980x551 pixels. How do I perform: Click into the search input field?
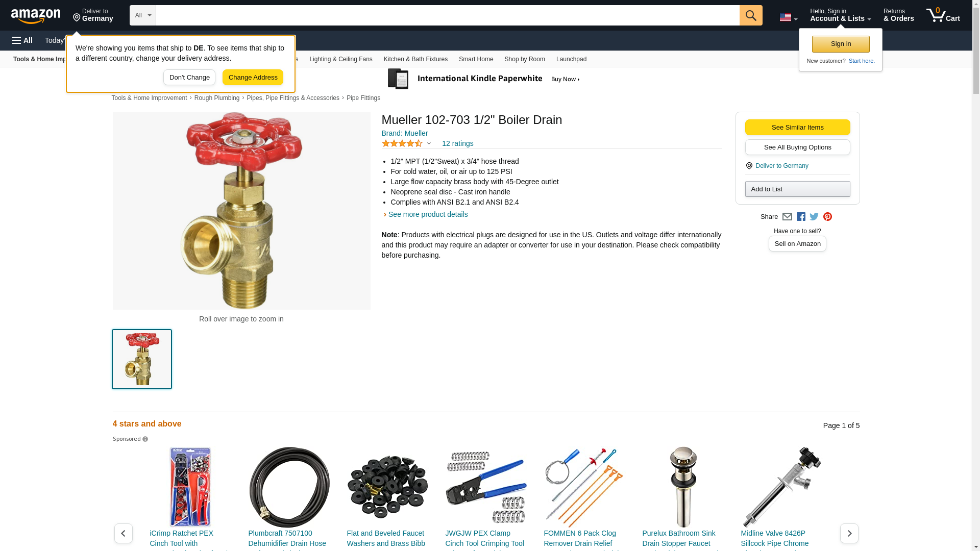click(x=448, y=15)
